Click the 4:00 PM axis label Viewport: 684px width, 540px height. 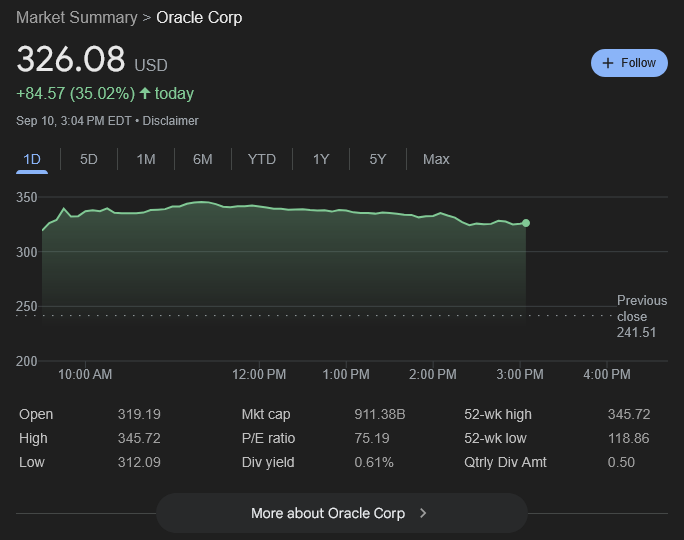[607, 374]
